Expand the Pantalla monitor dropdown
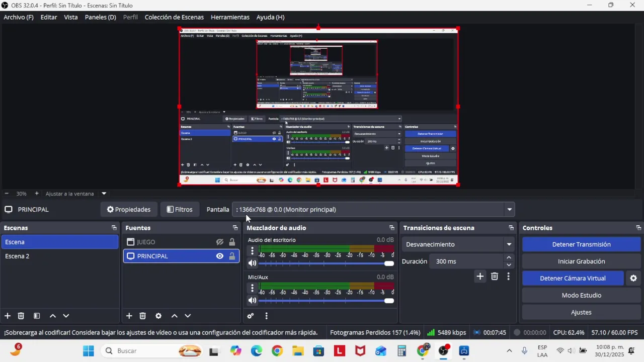This screenshot has height=362, width=644. (509, 210)
